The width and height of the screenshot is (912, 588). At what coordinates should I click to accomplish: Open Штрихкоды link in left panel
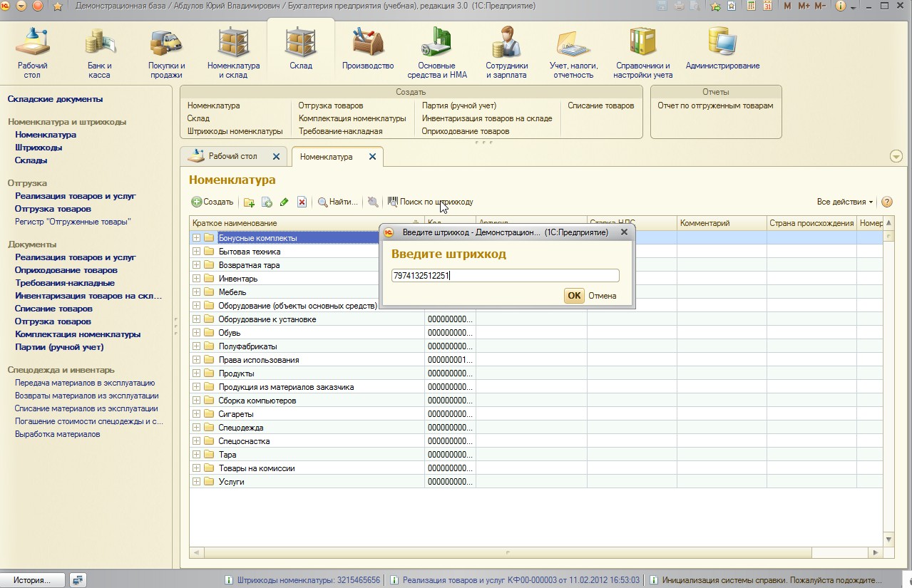(39, 148)
